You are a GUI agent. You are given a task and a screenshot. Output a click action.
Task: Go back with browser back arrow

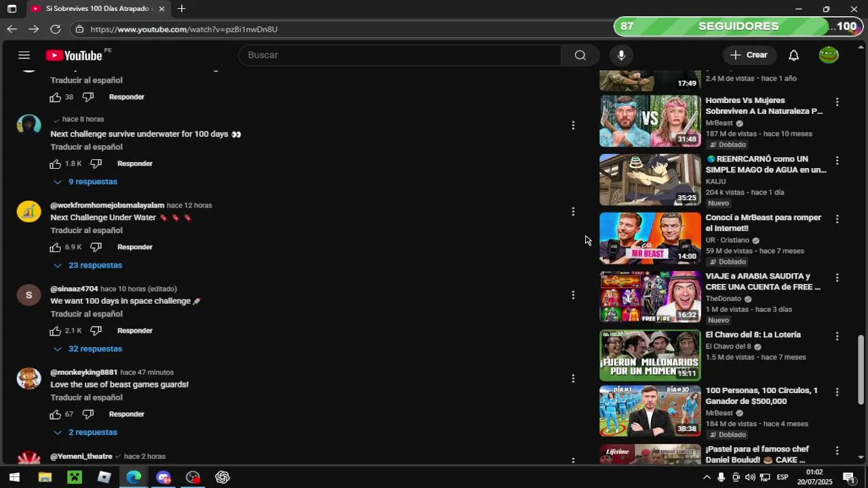(x=12, y=29)
